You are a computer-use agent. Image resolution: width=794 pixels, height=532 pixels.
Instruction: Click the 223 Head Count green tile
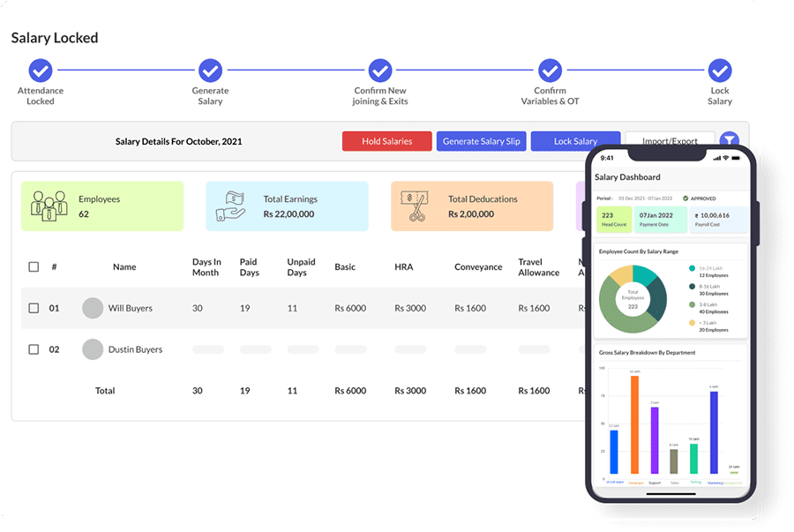click(x=614, y=220)
